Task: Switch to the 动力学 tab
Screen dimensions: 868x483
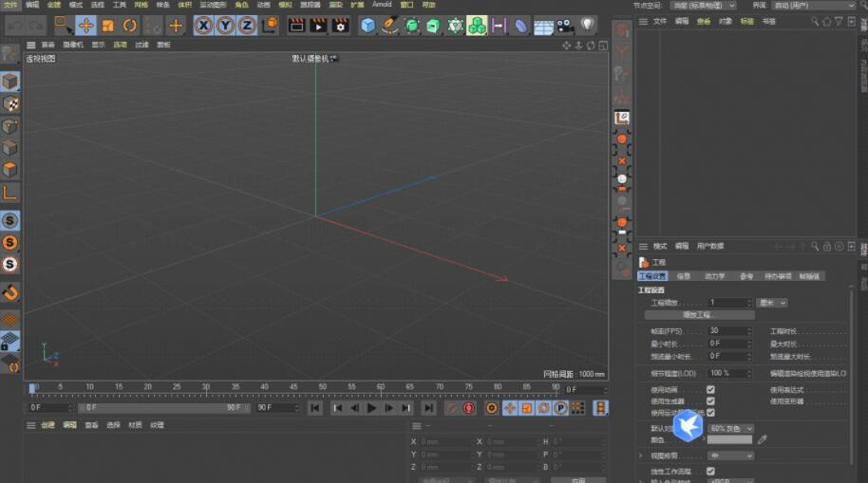Action: pyautogui.click(x=715, y=276)
